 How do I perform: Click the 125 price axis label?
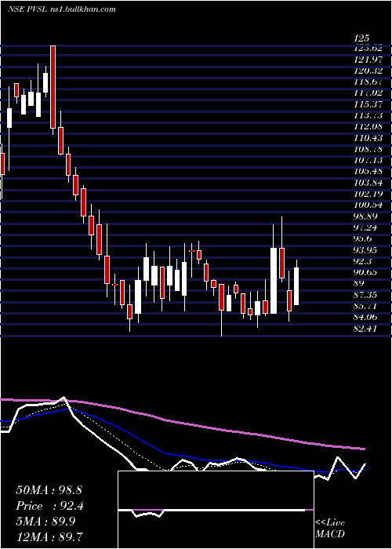click(361, 38)
